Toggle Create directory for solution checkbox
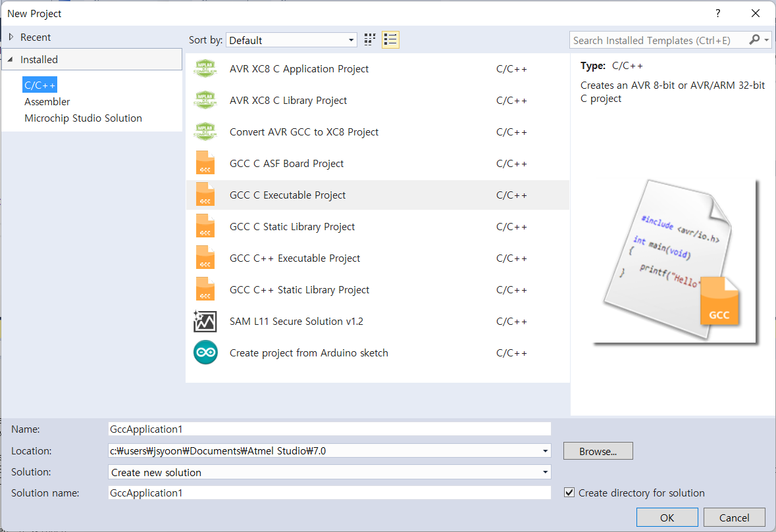776x532 pixels. (x=569, y=493)
